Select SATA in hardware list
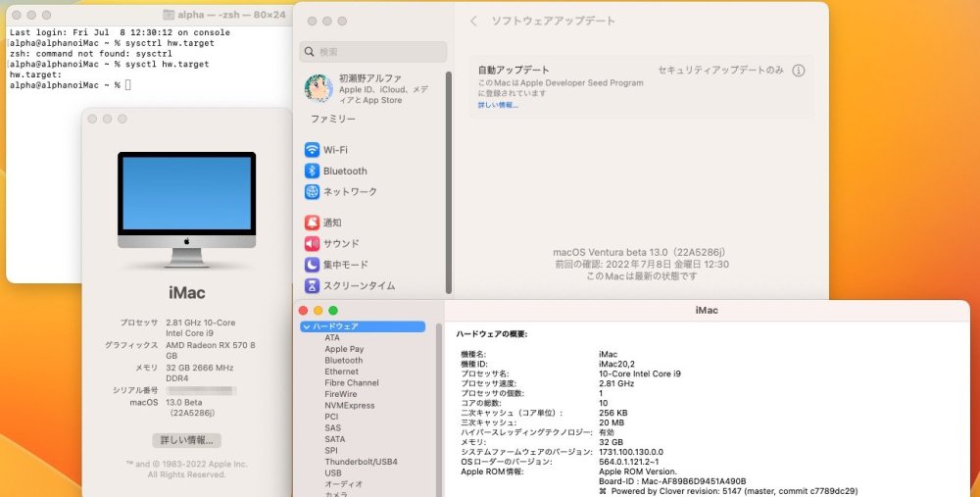The image size is (980, 497). [x=334, y=439]
